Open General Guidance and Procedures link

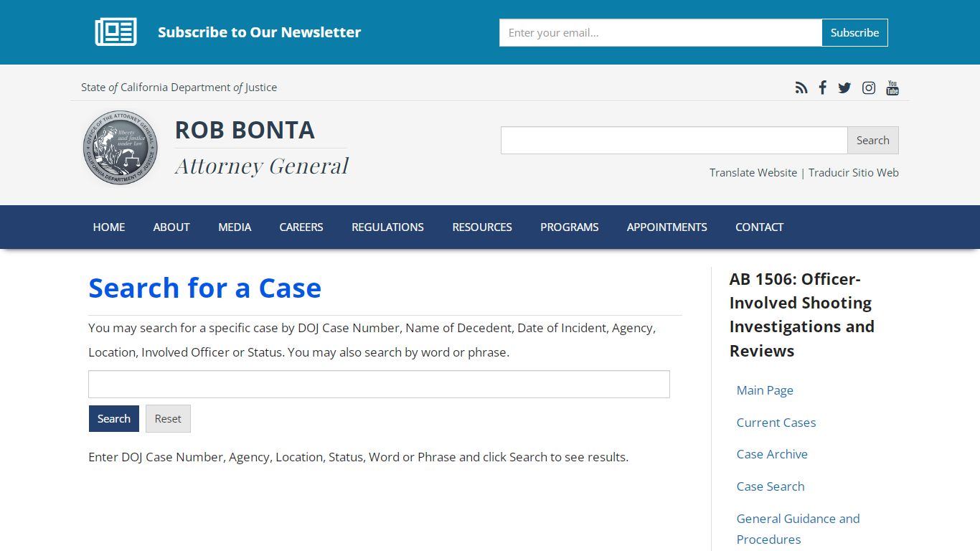point(798,529)
